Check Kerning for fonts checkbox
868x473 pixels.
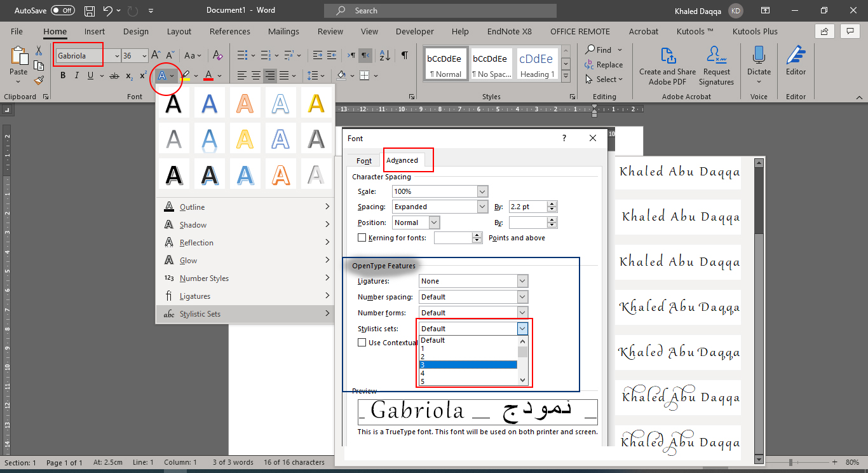click(362, 238)
